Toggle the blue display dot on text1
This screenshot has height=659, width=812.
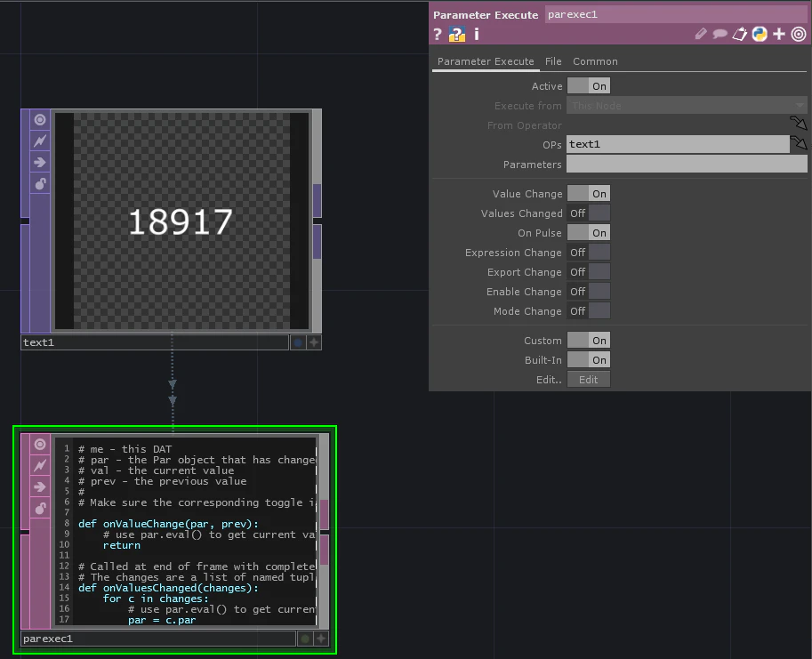[298, 342]
